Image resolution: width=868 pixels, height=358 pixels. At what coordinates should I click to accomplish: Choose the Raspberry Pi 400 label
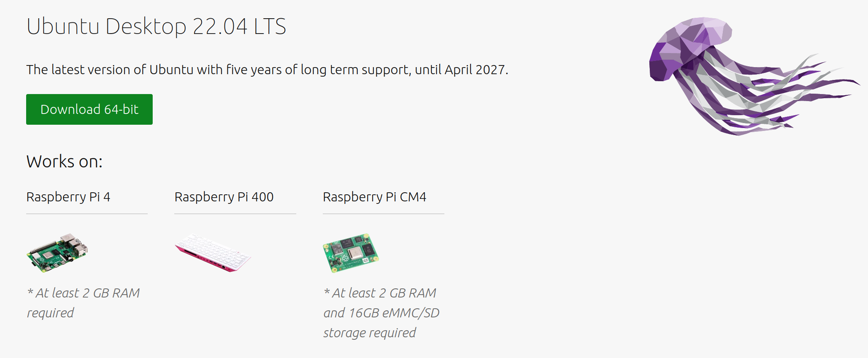[x=224, y=197]
